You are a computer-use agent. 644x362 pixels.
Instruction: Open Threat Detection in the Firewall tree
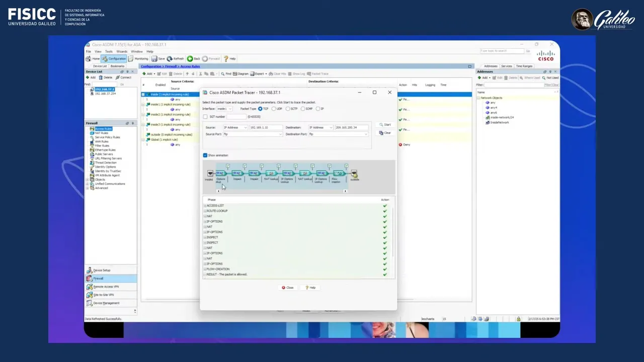105,162
